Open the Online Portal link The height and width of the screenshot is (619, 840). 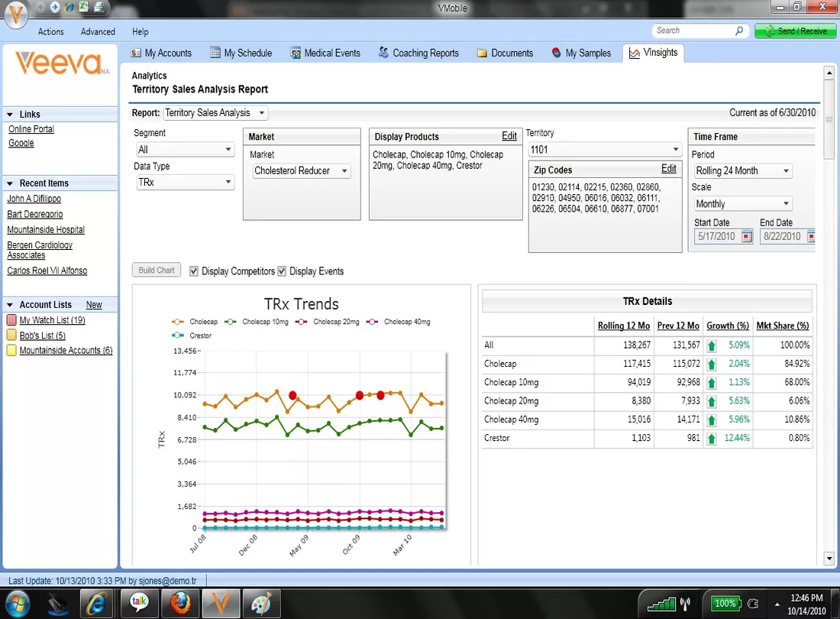pyautogui.click(x=31, y=129)
